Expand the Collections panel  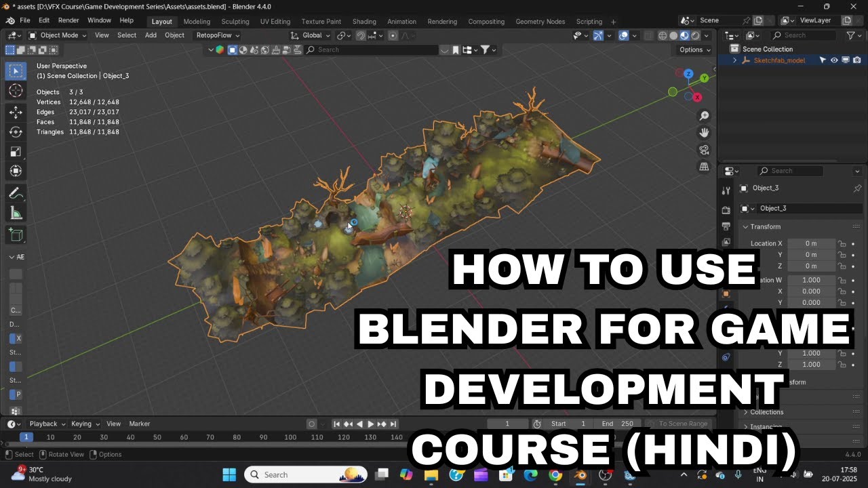766,412
